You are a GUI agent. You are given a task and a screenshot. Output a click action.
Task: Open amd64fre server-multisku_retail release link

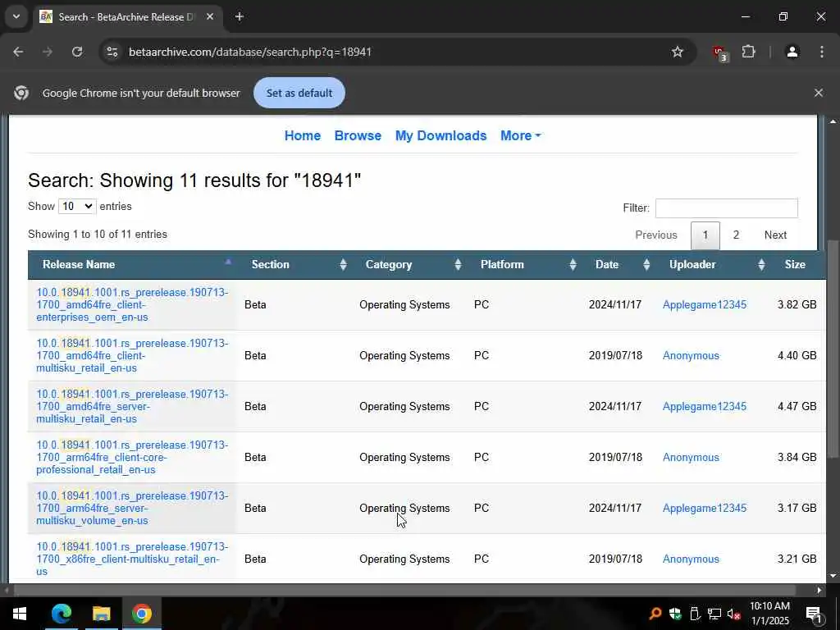[132, 407]
